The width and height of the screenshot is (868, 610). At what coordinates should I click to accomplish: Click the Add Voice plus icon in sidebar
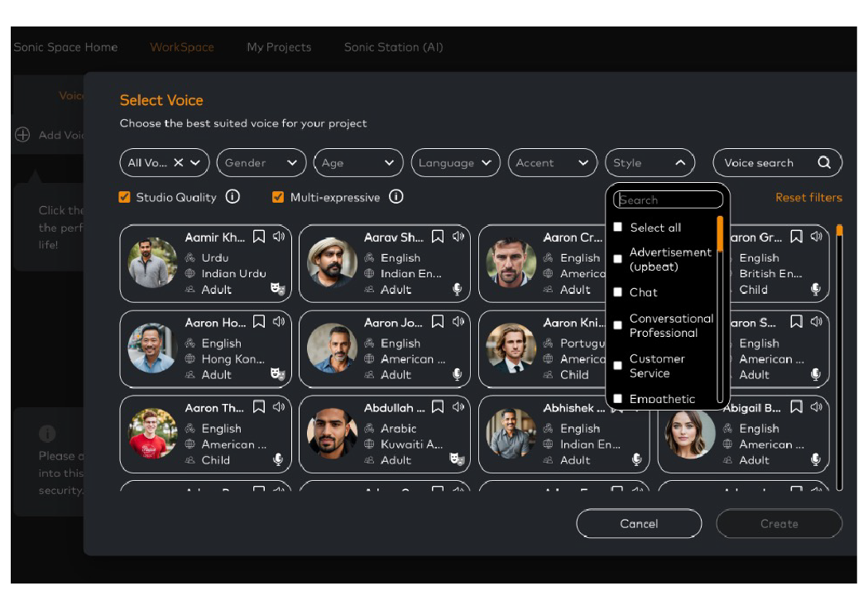pos(22,135)
